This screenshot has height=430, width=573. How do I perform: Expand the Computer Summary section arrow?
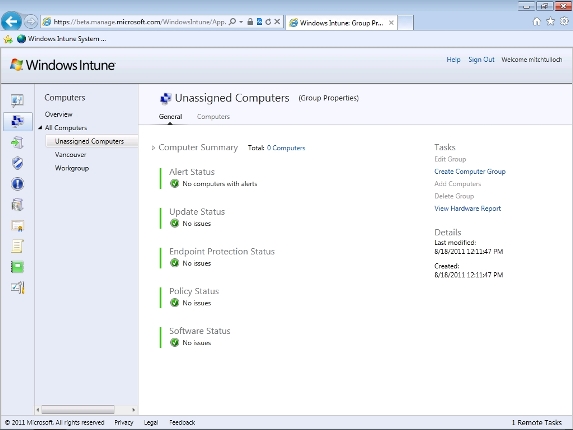click(x=153, y=148)
